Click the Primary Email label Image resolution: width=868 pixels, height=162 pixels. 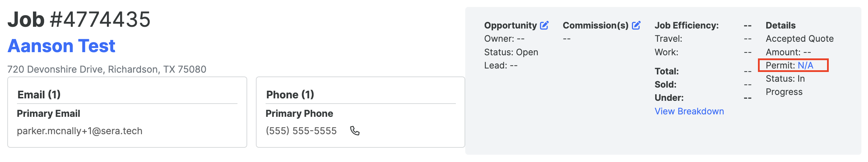pos(49,113)
